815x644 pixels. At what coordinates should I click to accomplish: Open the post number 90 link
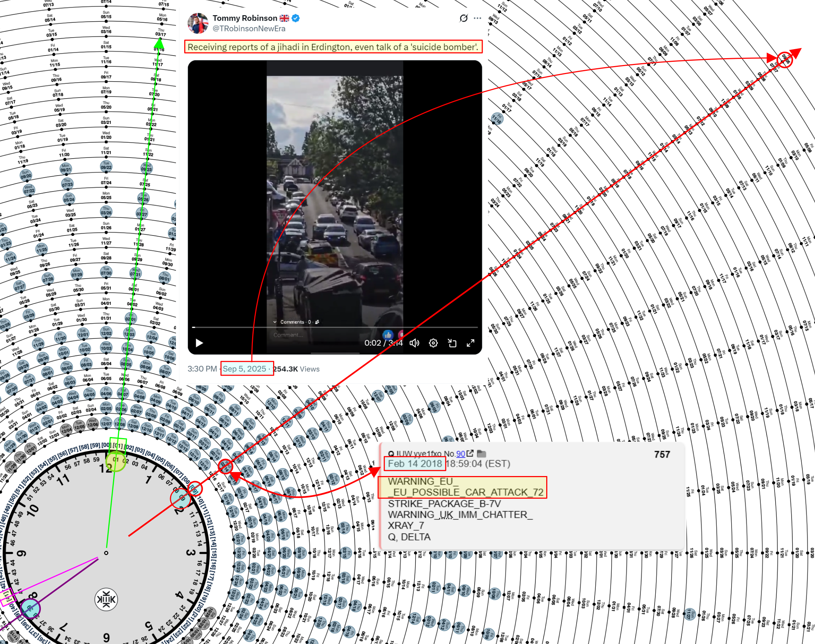(461, 454)
